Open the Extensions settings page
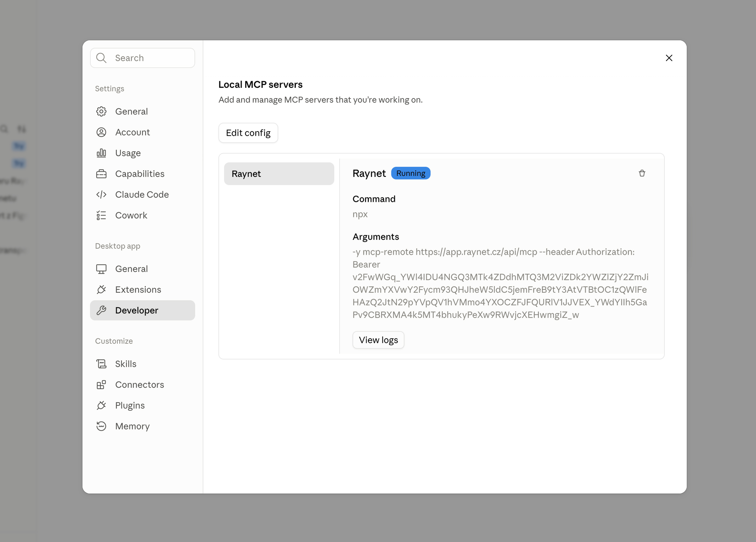756x542 pixels. pos(142,290)
